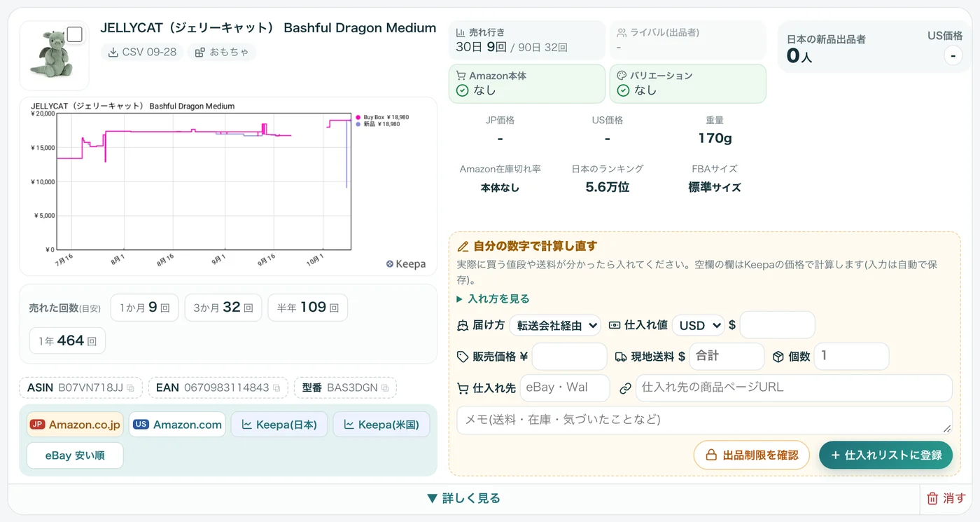Screen dimensions: 980x522
Task: Click the Amazon本体 なし status card
Action: coord(527,83)
